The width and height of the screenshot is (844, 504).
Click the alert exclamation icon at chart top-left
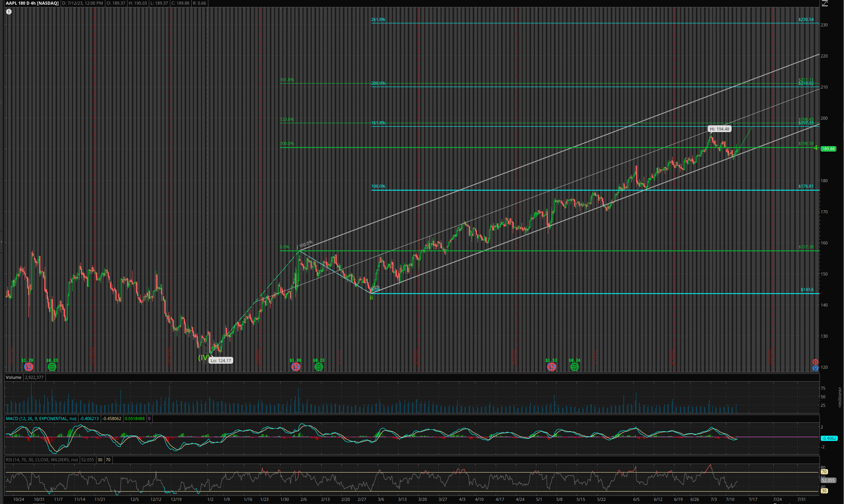(9, 12)
